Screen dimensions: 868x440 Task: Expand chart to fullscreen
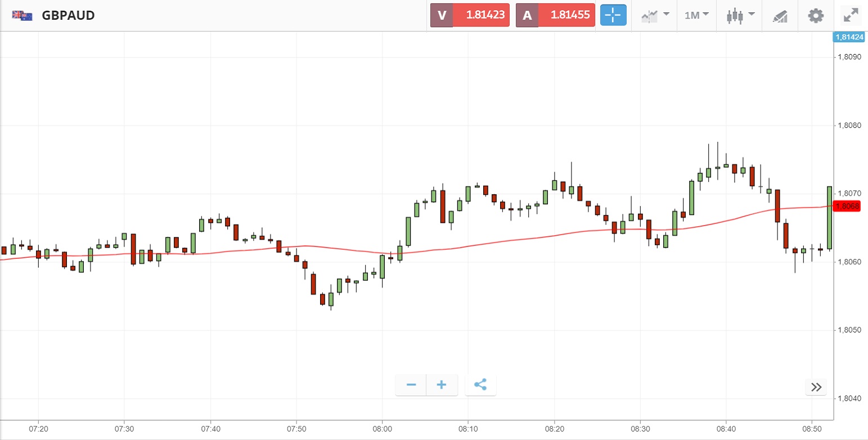pyautogui.click(x=850, y=15)
